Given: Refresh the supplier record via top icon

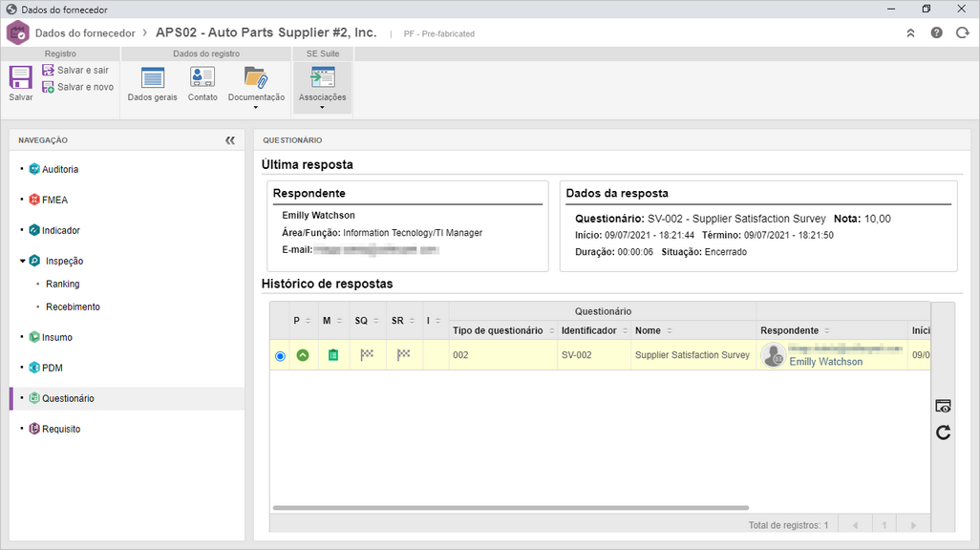Looking at the screenshot, I should (962, 33).
